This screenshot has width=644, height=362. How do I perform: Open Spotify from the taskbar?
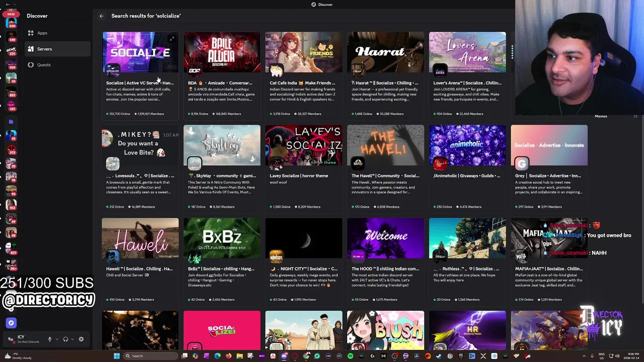[350, 356]
